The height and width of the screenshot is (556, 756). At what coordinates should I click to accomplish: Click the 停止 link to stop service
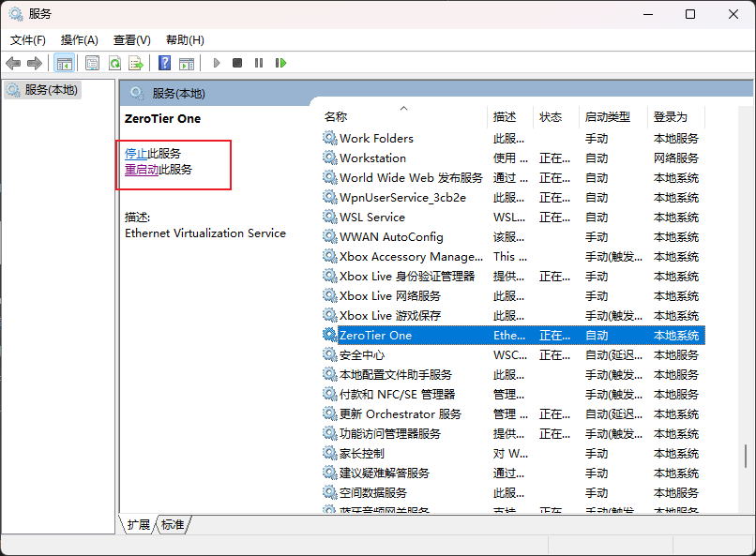coord(136,153)
